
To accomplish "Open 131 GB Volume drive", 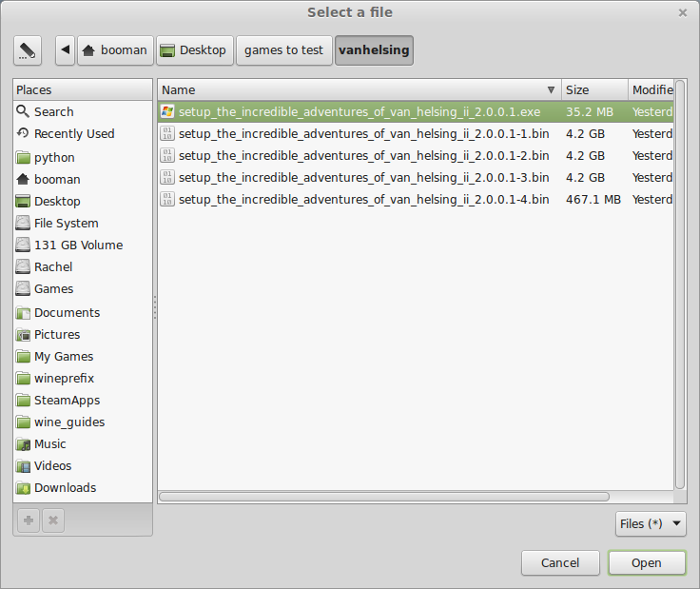I will click(82, 245).
